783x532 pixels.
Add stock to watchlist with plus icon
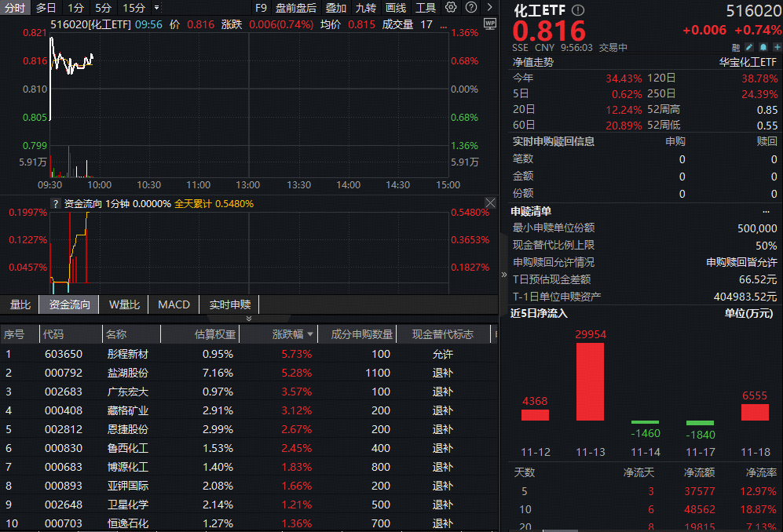[x=774, y=47]
